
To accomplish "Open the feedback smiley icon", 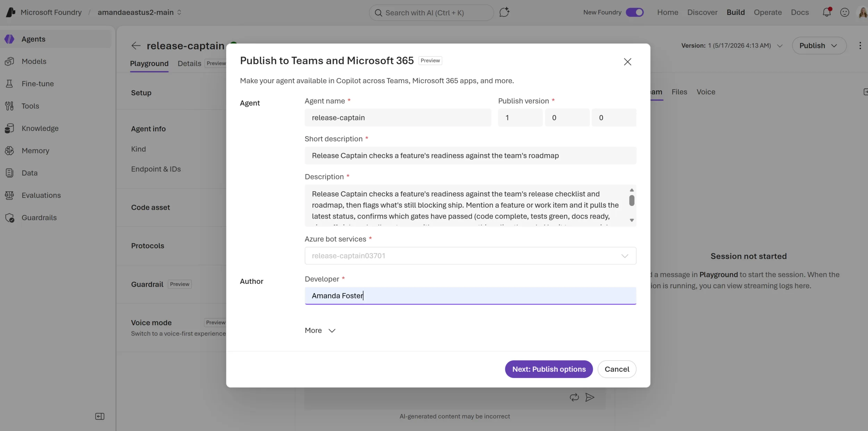I will [x=844, y=12].
